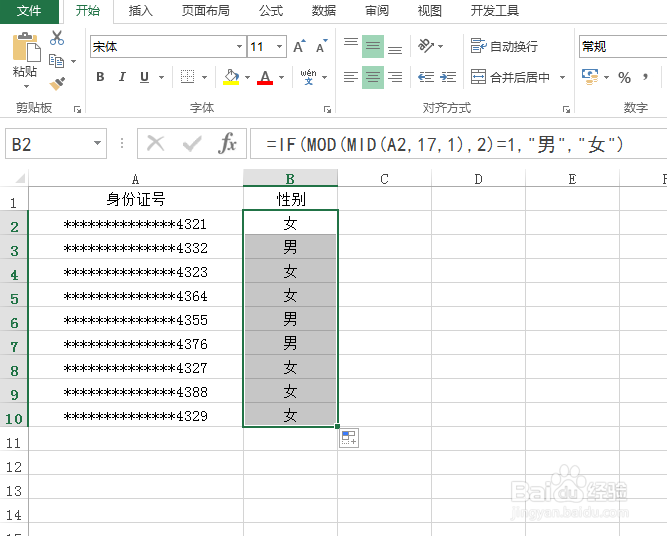Apply percent style format
The image size is (667, 536).
coord(624,77)
